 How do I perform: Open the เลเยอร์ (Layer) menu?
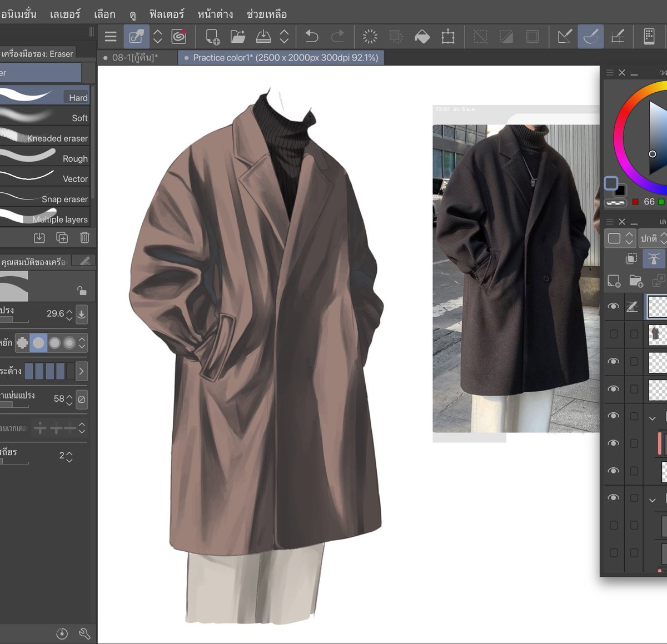pos(65,14)
